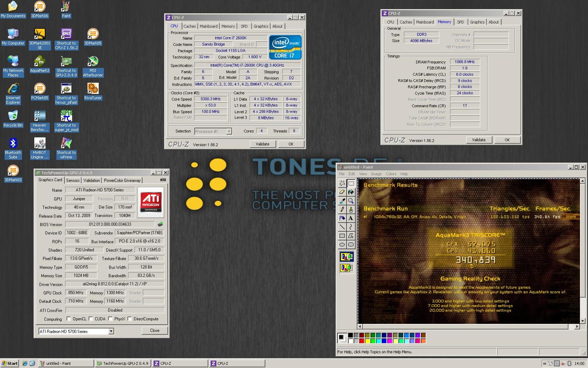Switch to TechPowerUp GPU-Z taskbar button
This screenshot has height=368, width=588.
pos(122,363)
